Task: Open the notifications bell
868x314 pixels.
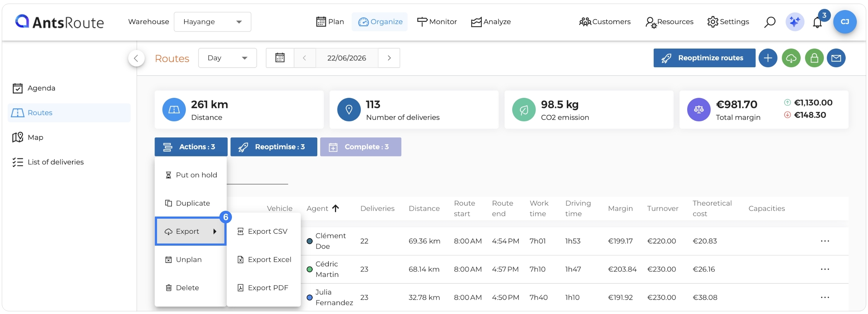Action: [x=817, y=22]
